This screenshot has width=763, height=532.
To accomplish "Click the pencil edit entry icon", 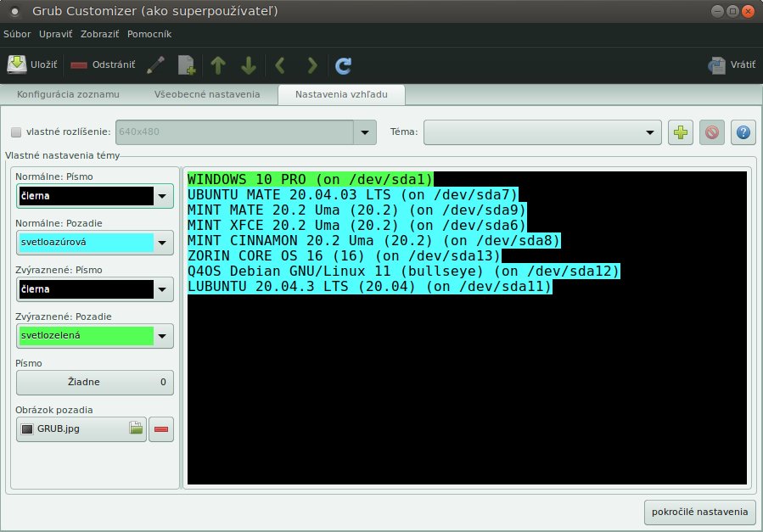I will [155, 64].
